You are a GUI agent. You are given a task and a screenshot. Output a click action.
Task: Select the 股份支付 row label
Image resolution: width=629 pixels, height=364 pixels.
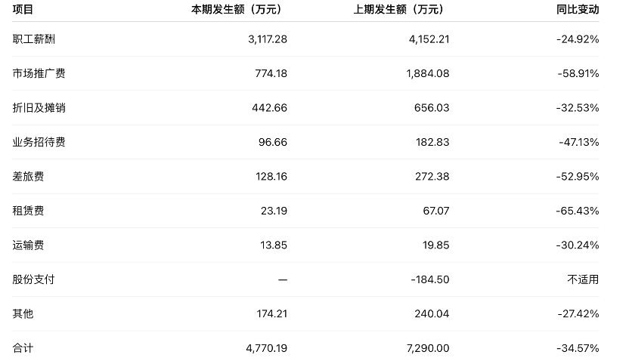coord(33,279)
